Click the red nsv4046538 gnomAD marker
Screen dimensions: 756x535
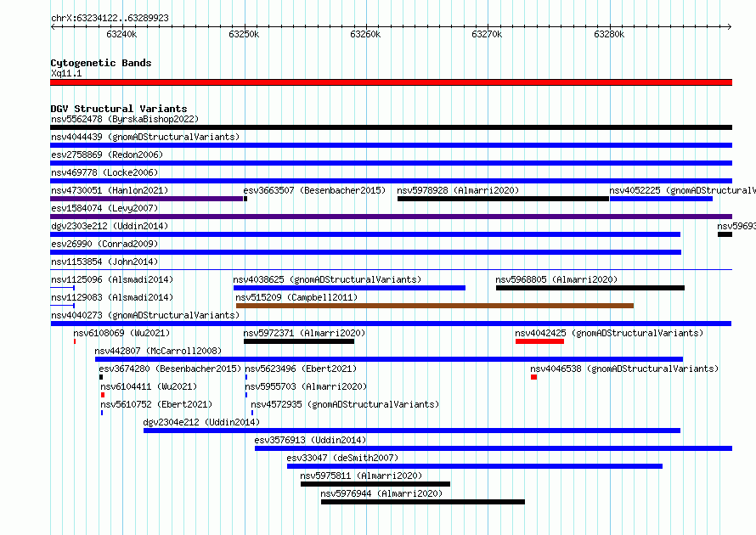(533, 377)
